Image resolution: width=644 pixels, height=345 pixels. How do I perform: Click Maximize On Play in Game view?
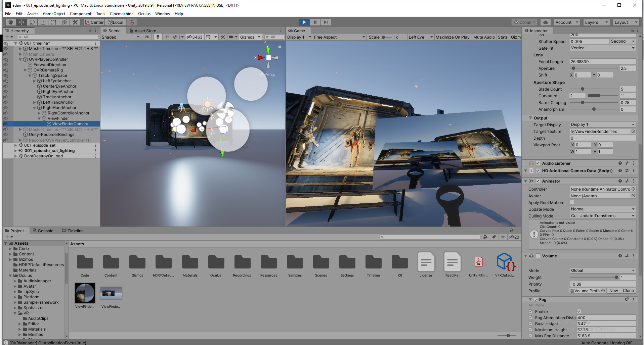pos(453,37)
